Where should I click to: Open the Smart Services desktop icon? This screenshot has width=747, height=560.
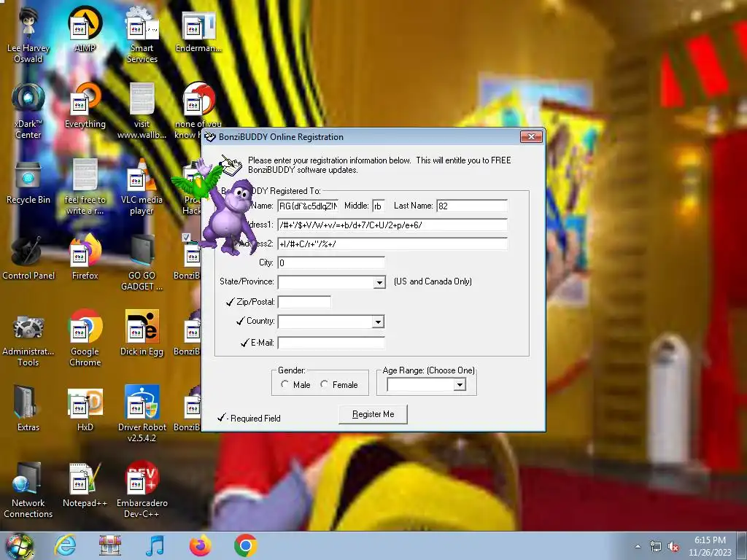point(142,34)
